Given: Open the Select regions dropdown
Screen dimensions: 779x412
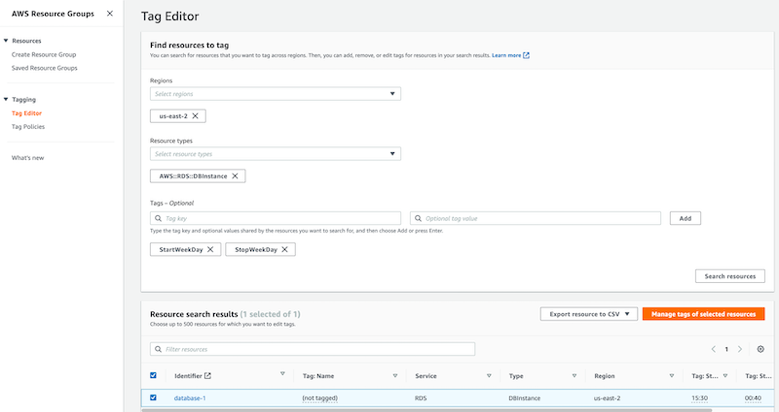Looking at the screenshot, I should pos(275,94).
